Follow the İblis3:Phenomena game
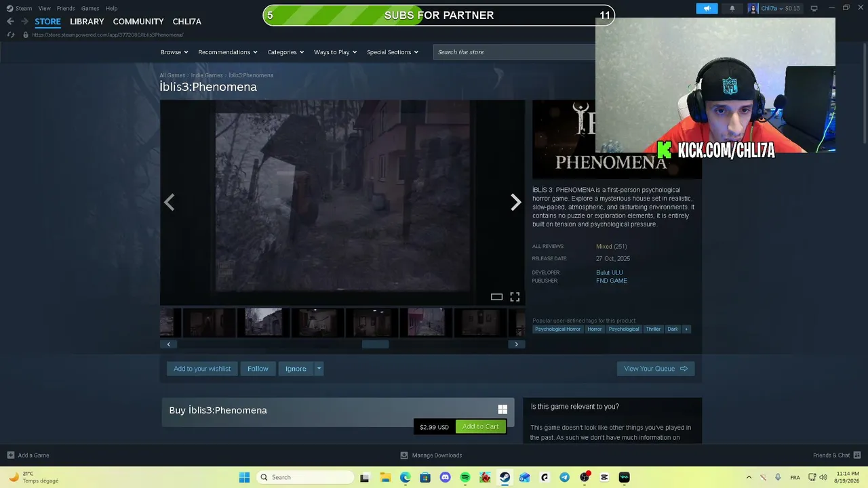 258,369
